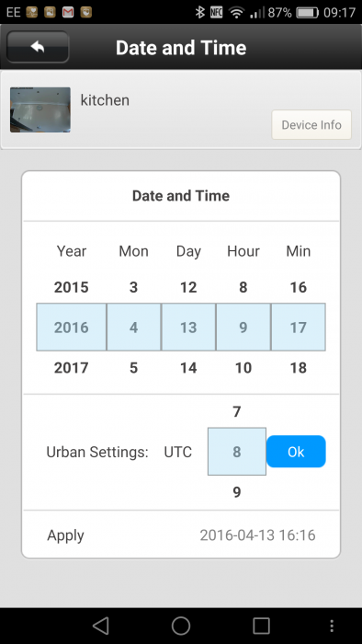Choose minute 18 in Min column
Viewport: 362px width, 644px height.
click(298, 368)
